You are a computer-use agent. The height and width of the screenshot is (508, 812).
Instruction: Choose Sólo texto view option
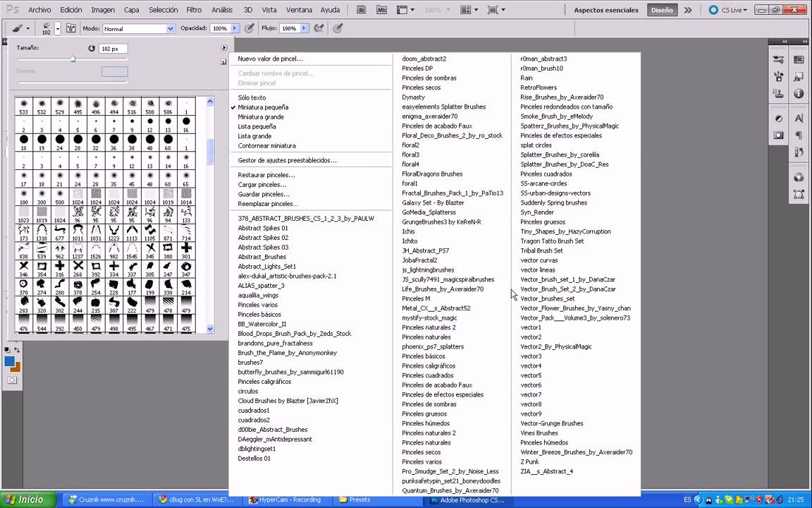coord(252,97)
